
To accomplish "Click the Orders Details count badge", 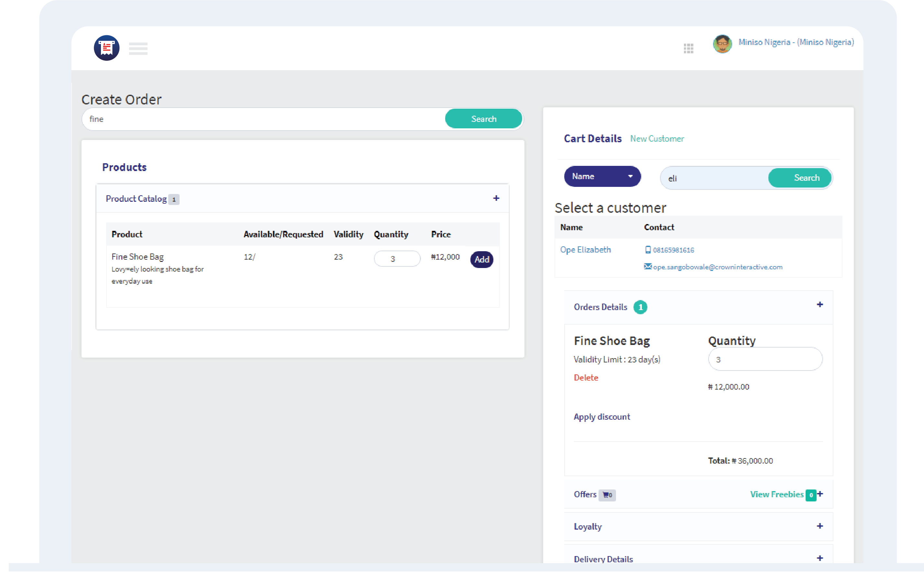I will [640, 307].
